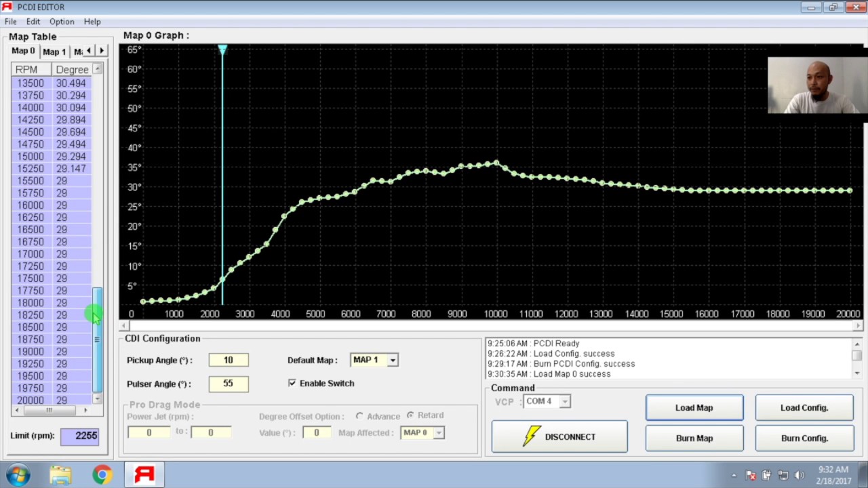Click the red PCDI Editor taskbar icon
The image size is (868, 488).
click(144, 474)
